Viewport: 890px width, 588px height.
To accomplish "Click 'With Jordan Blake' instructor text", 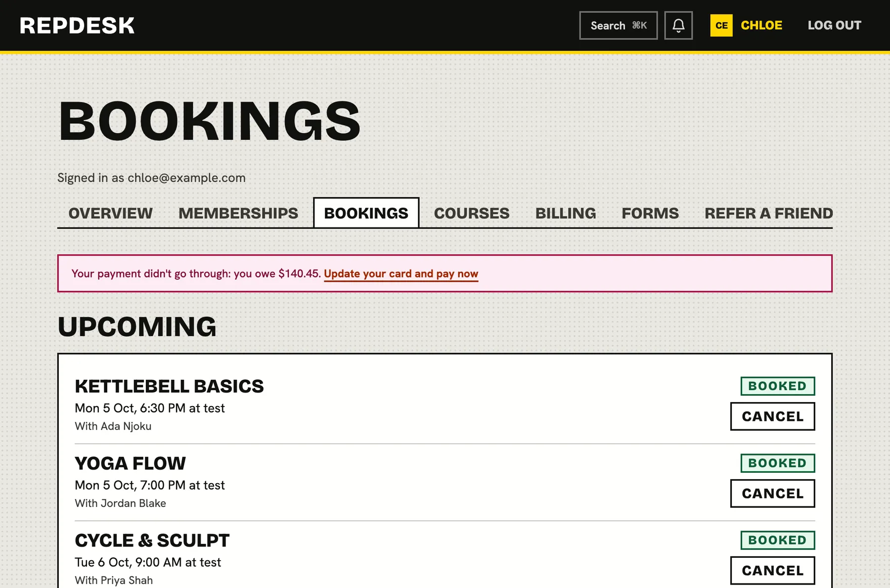I will (x=120, y=503).
